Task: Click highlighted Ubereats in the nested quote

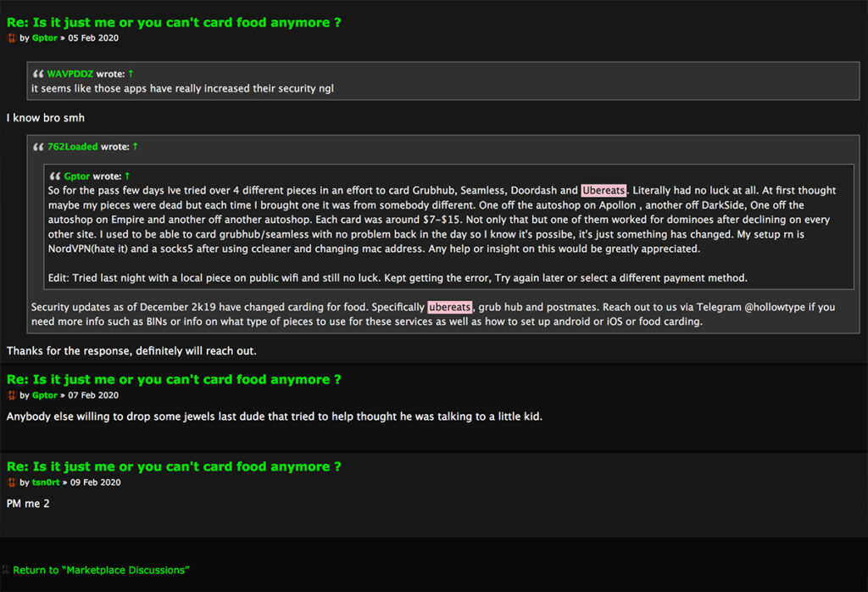Action: tap(604, 191)
